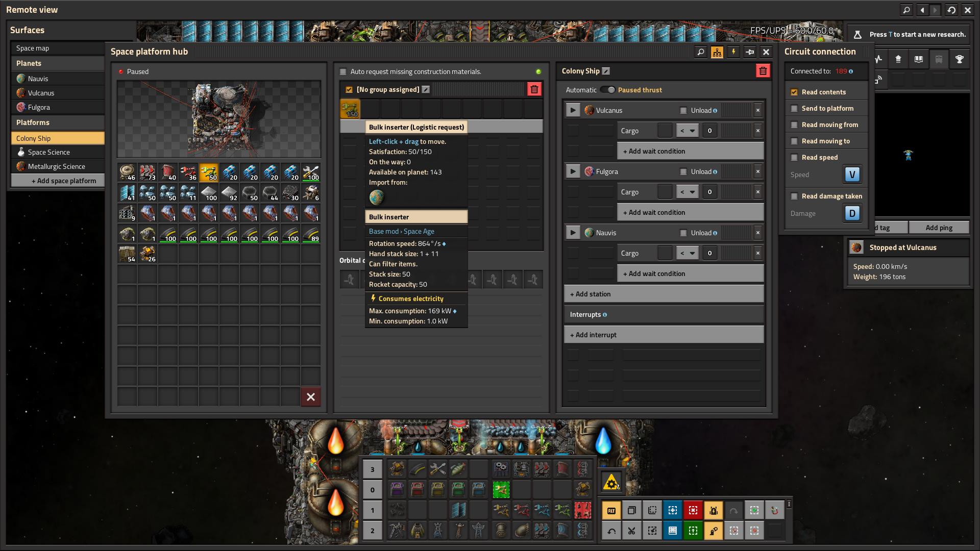Screen dimensions: 980x551
Task: Click the Cargo value input field for Fulgora
Action: point(709,192)
